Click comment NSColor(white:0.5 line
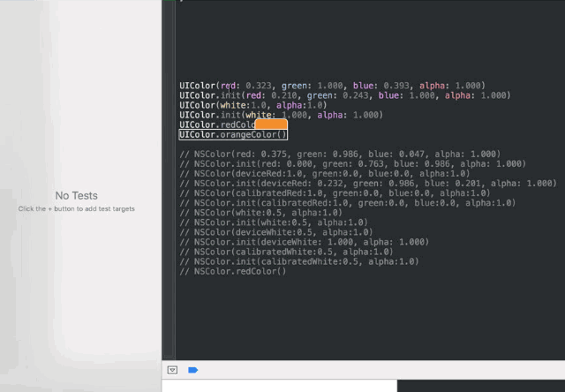The height and width of the screenshot is (392, 565). tap(261, 213)
